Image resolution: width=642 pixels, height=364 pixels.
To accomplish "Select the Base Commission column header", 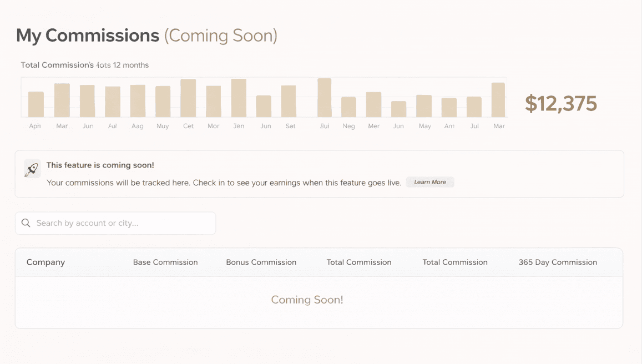I will (x=165, y=262).
